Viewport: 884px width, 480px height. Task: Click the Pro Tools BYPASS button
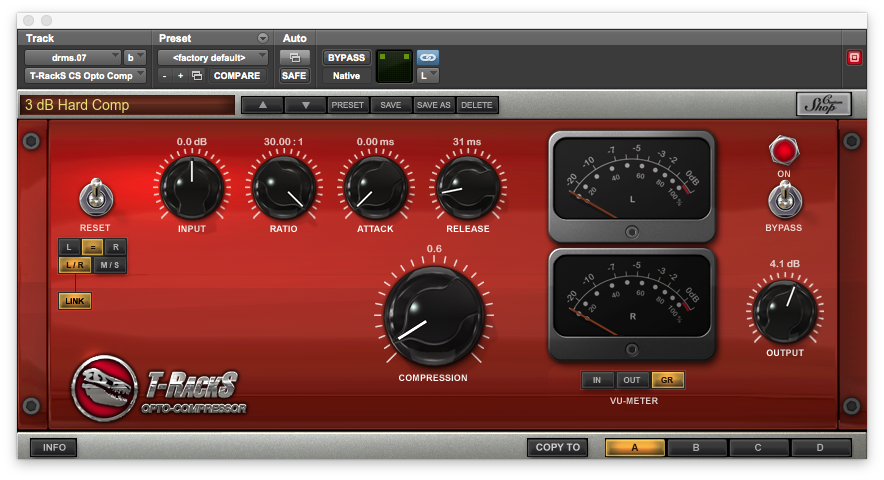point(346,58)
